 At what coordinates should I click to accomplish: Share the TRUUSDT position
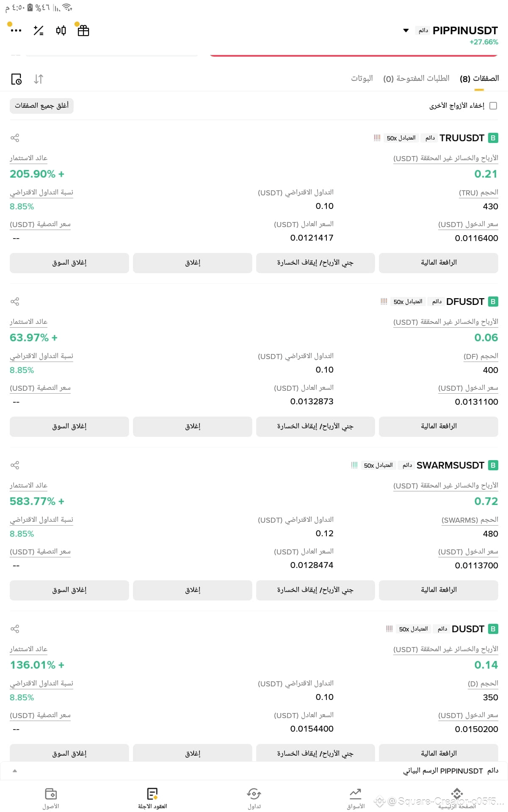point(15,138)
